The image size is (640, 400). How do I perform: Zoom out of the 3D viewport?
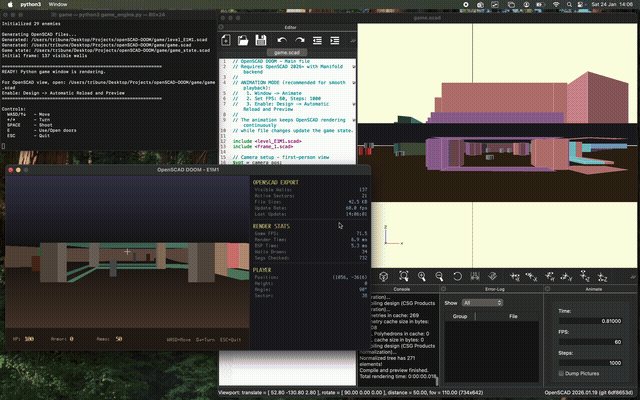pyautogui.click(x=439, y=276)
